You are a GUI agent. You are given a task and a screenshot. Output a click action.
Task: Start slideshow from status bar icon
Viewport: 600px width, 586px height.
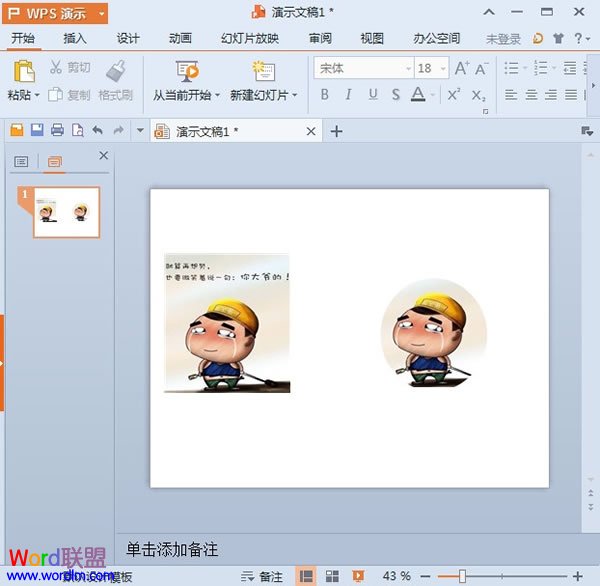(358, 576)
